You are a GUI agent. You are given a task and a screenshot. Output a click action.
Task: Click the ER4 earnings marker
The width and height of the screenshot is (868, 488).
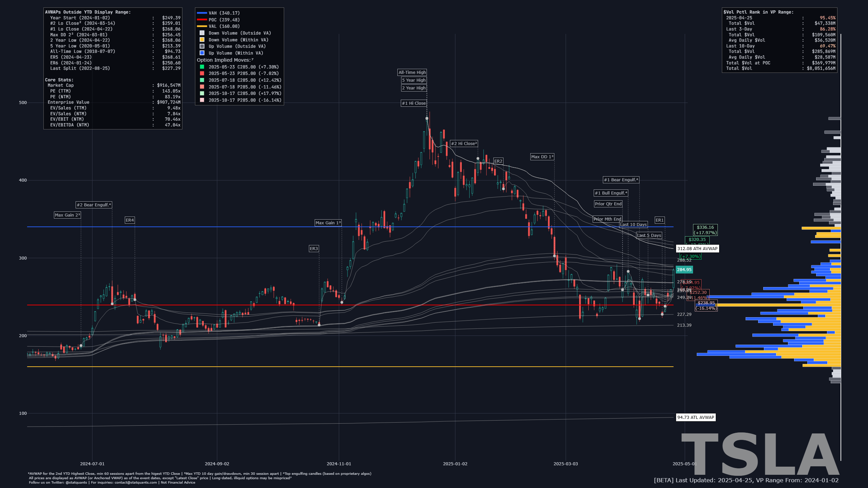point(130,220)
